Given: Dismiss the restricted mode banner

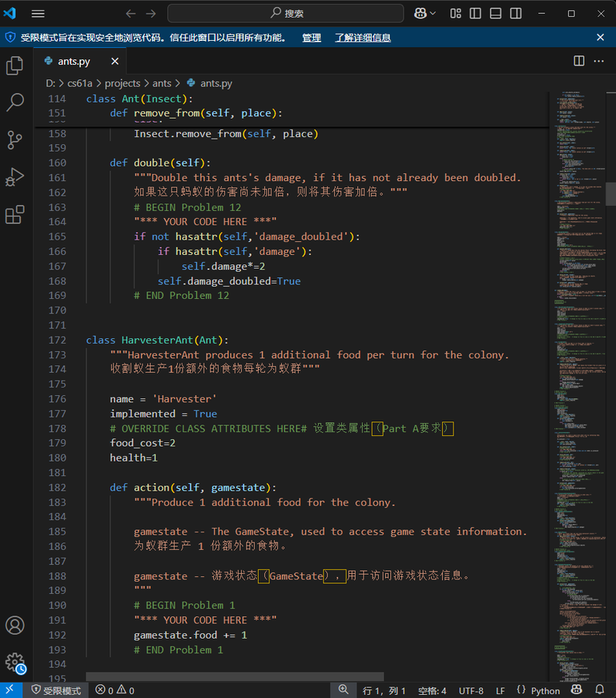Looking at the screenshot, I should (x=601, y=38).
